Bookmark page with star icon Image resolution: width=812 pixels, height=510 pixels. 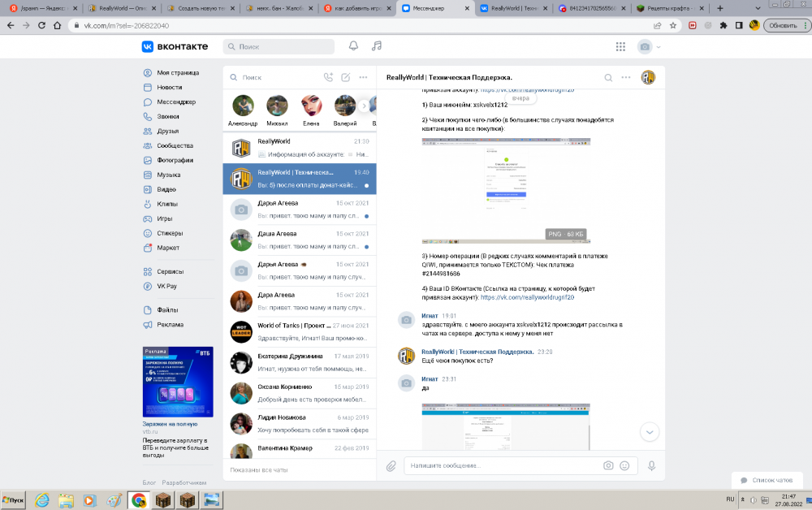(x=672, y=25)
